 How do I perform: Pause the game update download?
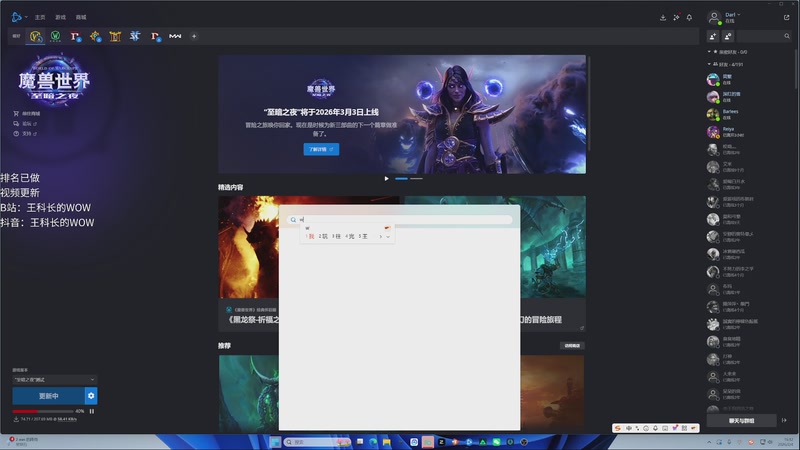coord(92,411)
